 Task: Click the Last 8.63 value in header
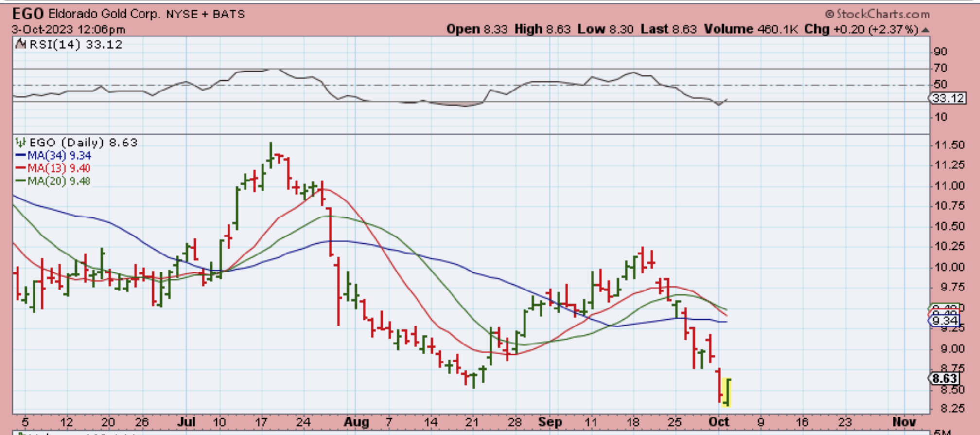[x=669, y=29]
